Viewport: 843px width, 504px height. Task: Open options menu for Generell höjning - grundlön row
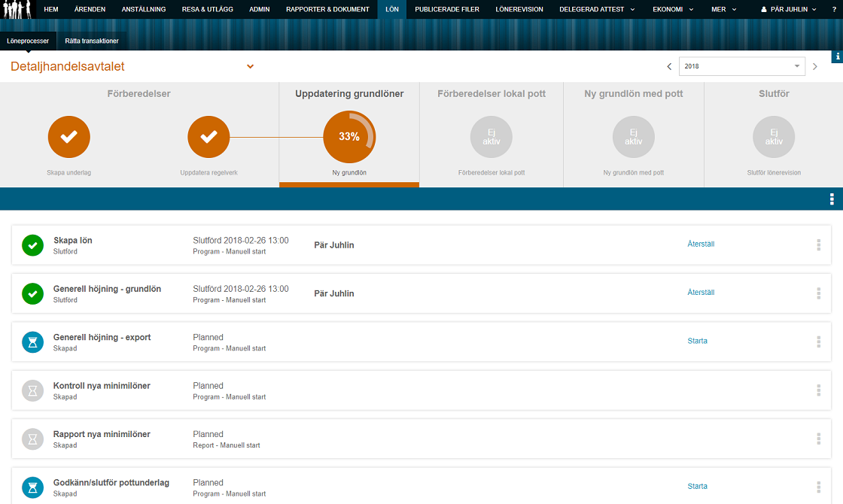(819, 293)
